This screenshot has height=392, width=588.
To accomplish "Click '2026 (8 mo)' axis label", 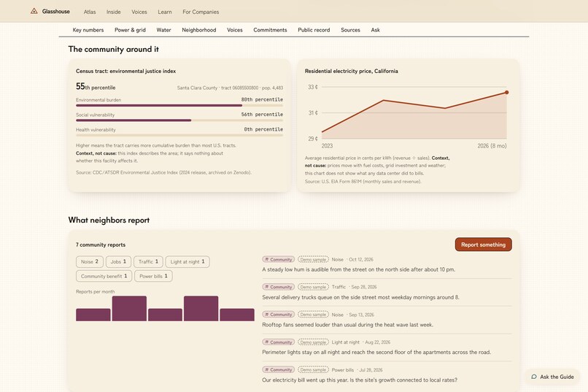I will 492,146.
